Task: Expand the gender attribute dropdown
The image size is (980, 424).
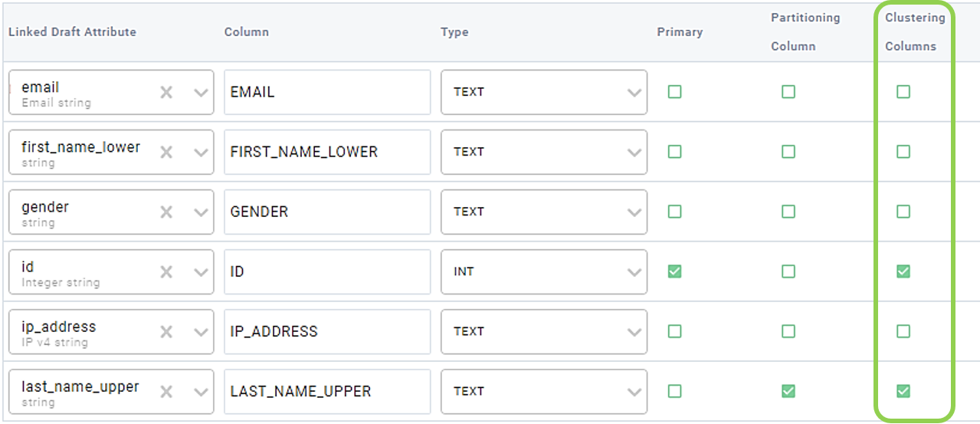Action: 201,212
